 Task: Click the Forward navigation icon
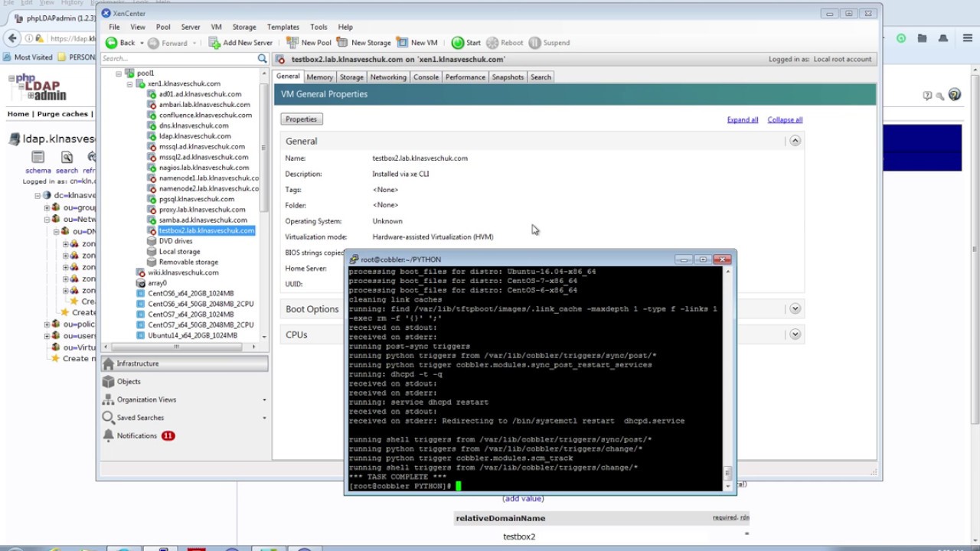tap(153, 43)
